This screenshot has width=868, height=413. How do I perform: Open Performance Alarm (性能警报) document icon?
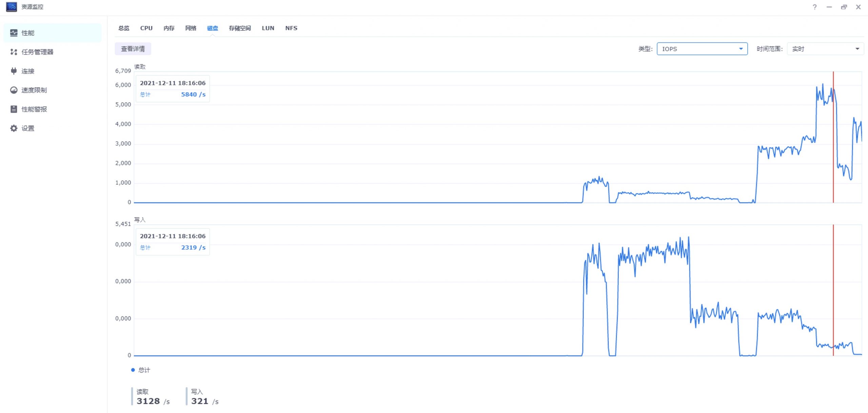click(14, 109)
